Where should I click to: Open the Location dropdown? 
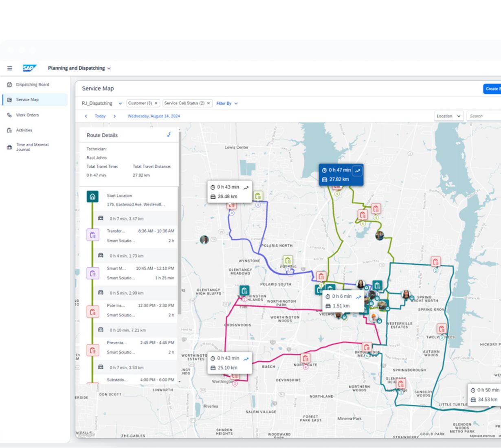click(x=448, y=116)
